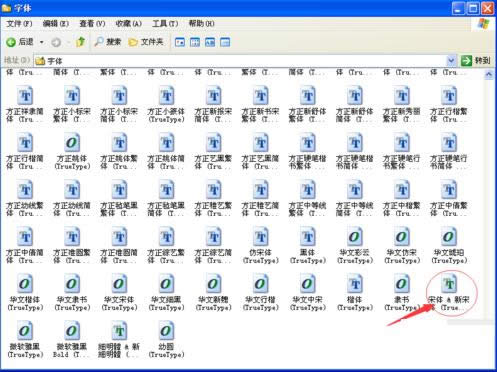The width and height of the screenshot is (497, 372).
Task: Select the 方正姚体繁体 font icon
Action: click(119, 143)
